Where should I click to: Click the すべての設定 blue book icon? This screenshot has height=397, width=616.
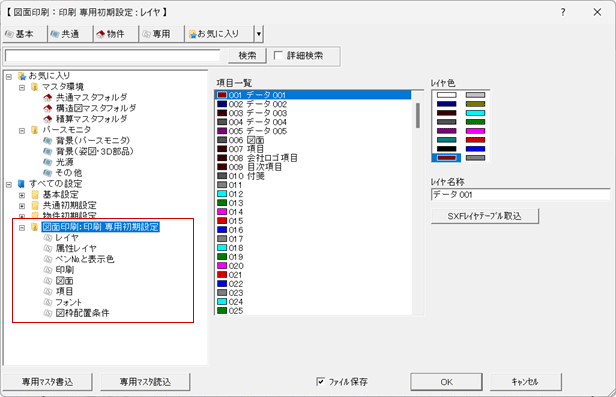(22, 184)
